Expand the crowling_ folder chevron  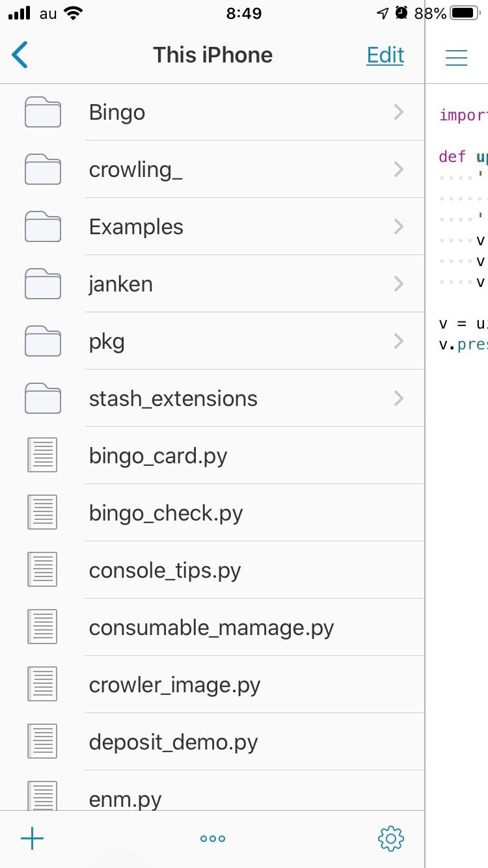tap(399, 170)
